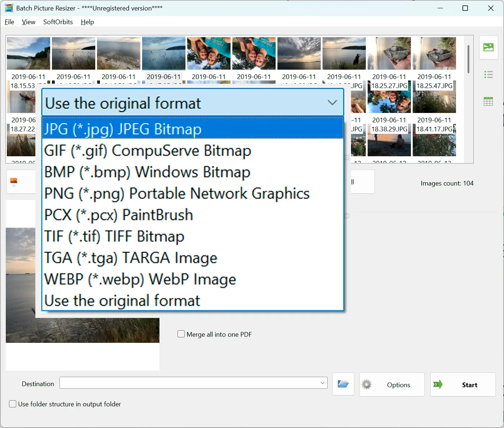504x428 pixels.
Task: Select TIF (*.tif) TIFF Bitmap option
Action: [193, 236]
